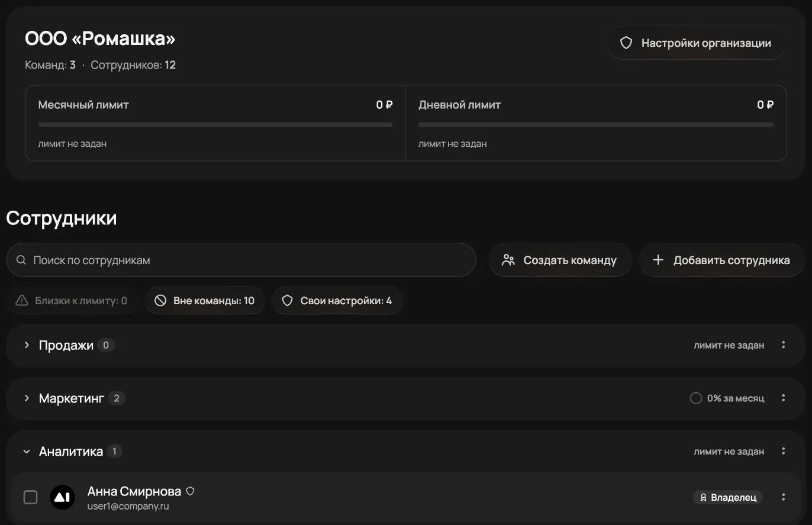Click Добавить сотрудника button

pyautogui.click(x=721, y=260)
